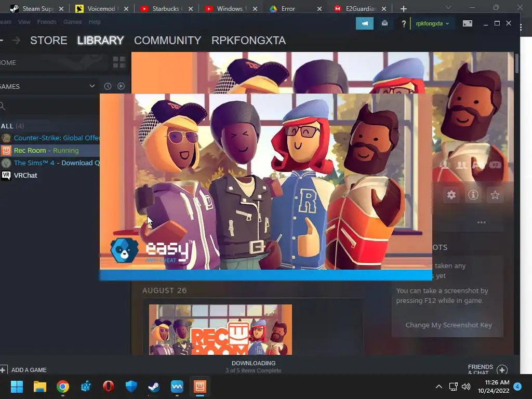Screen dimensions: 532x399
Task: Open the clock and date panel
Action: coord(494,387)
